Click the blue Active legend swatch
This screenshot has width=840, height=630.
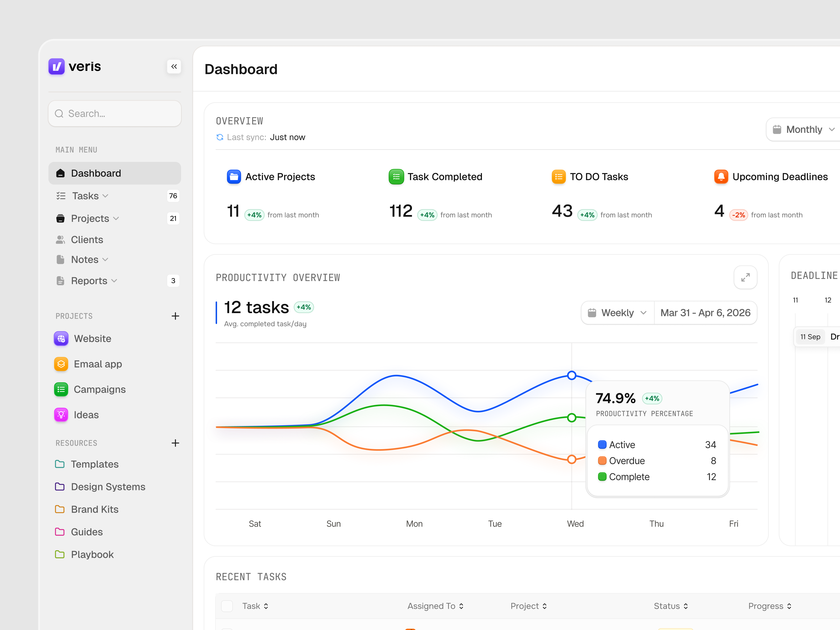pos(602,445)
